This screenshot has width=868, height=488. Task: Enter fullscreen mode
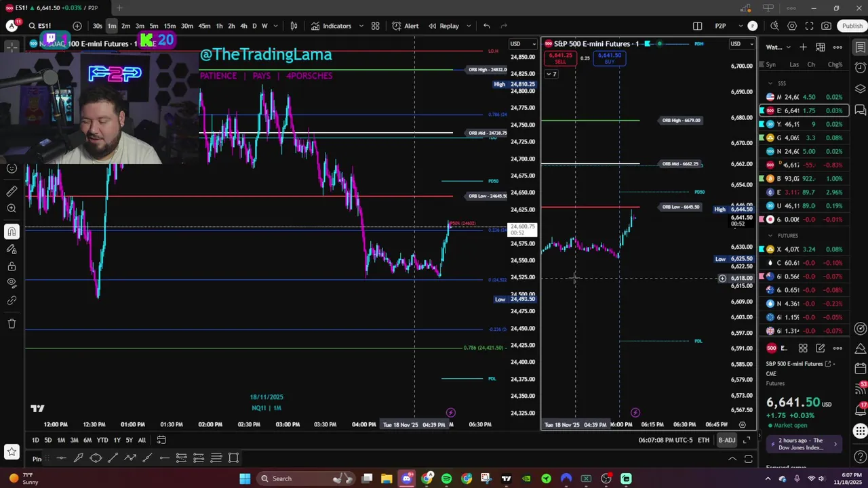point(809,26)
